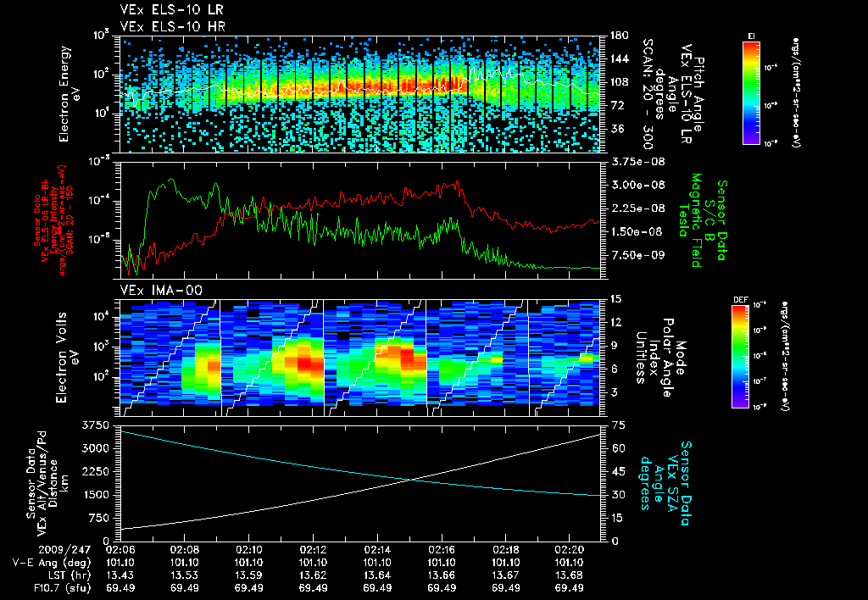This screenshot has width=868, height=600.
Task: Click the 02:06 time tick label
Action: [120, 550]
